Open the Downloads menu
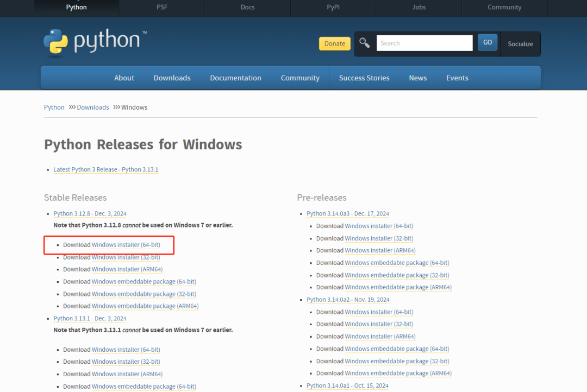This screenshot has height=392, width=587. pyautogui.click(x=172, y=78)
